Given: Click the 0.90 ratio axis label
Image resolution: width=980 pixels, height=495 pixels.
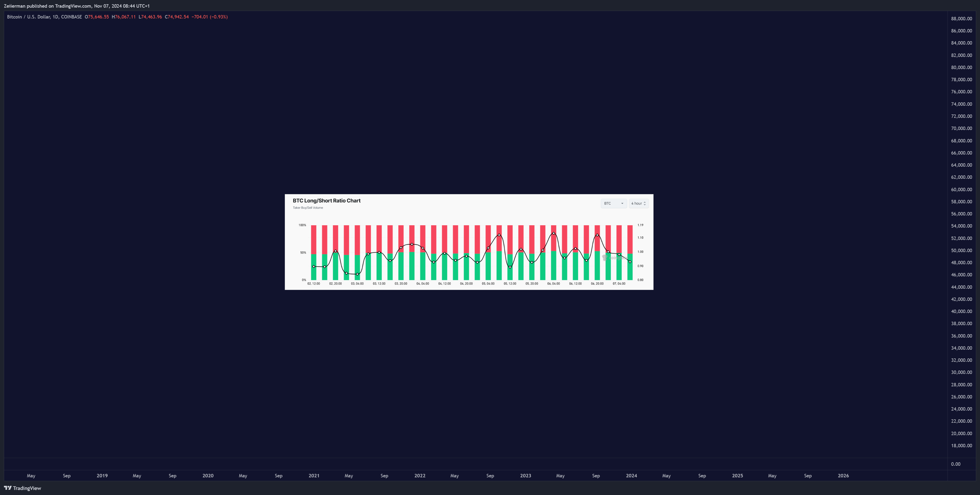Looking at the screenshot, I should point(640,266).
